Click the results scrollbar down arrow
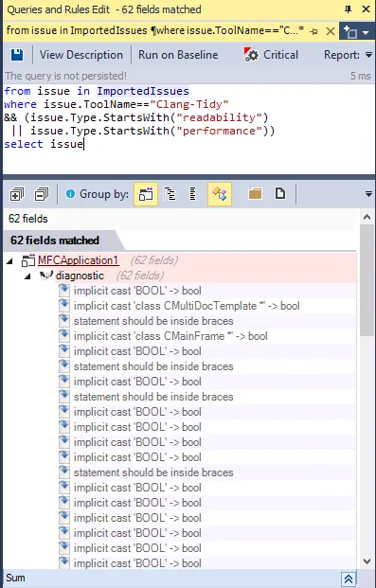Viewport: 376px width, 588px height. (367, 561)
